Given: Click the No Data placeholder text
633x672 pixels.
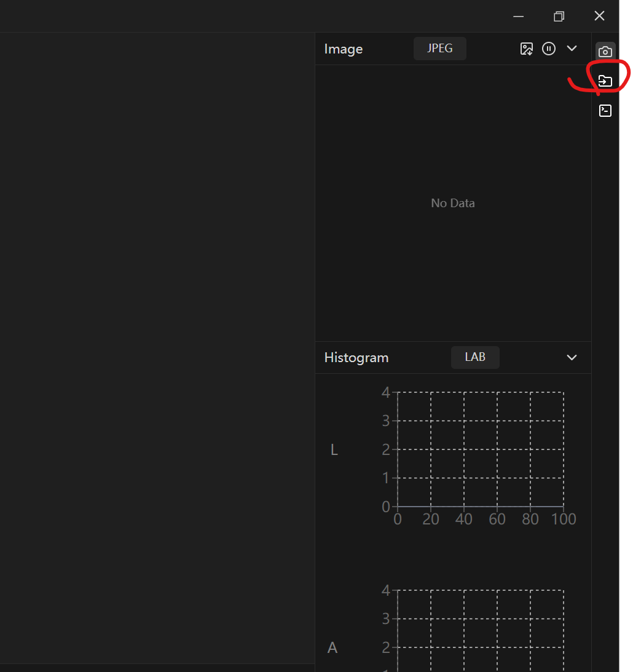Looking at the screenshot, I should 453,203.
